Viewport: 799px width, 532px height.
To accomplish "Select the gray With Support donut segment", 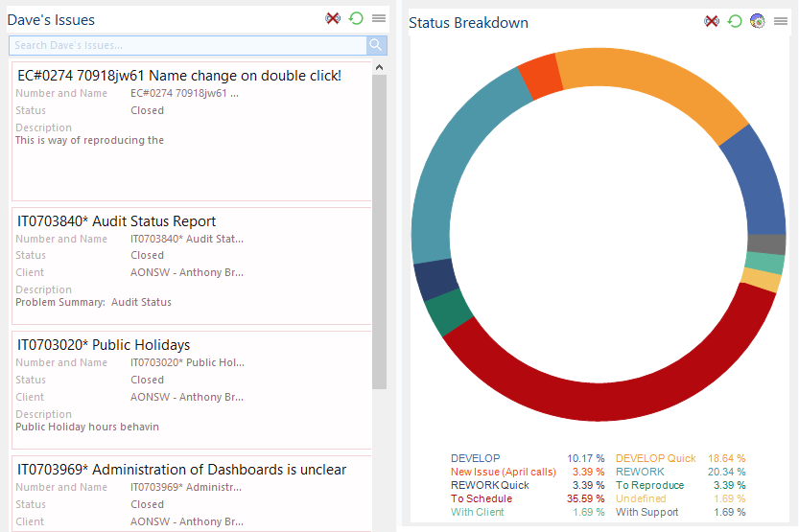I will (x=767, y=244).
